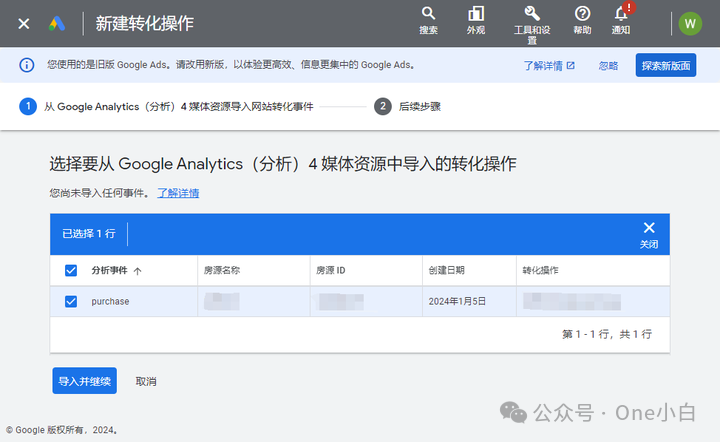Open the Google Ads logo home
This screenshot has width=720, height=442.
coord(57,23)
